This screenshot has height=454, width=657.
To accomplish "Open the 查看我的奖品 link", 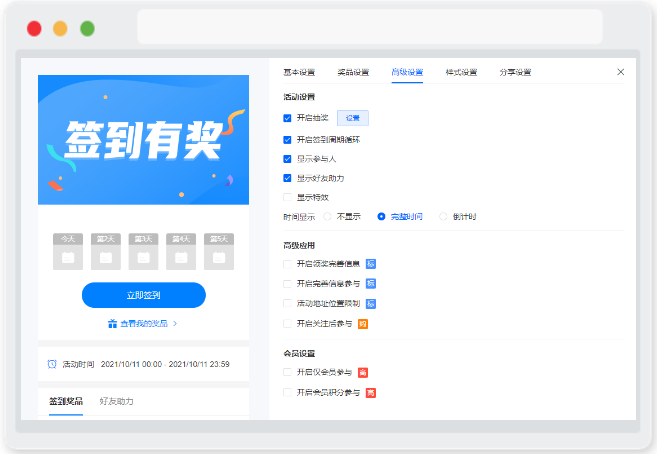I will coord(144,324).
